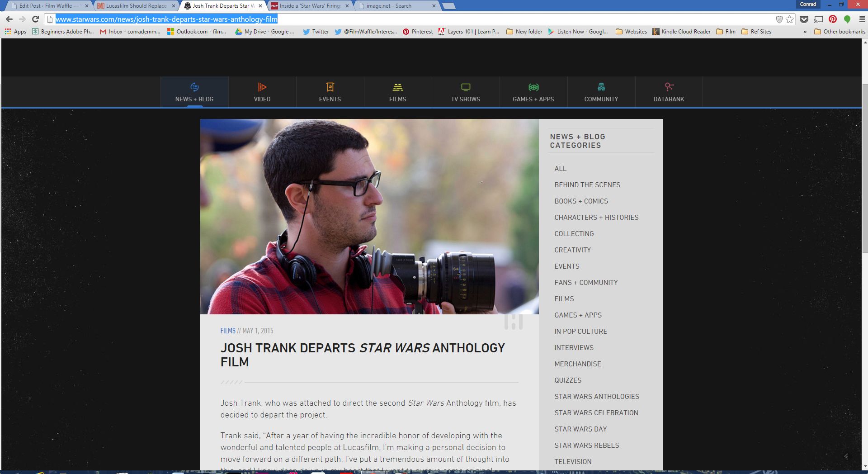Screen dimensions: 868x474
Task: Open the Books + Comics category
Action: 581,201
